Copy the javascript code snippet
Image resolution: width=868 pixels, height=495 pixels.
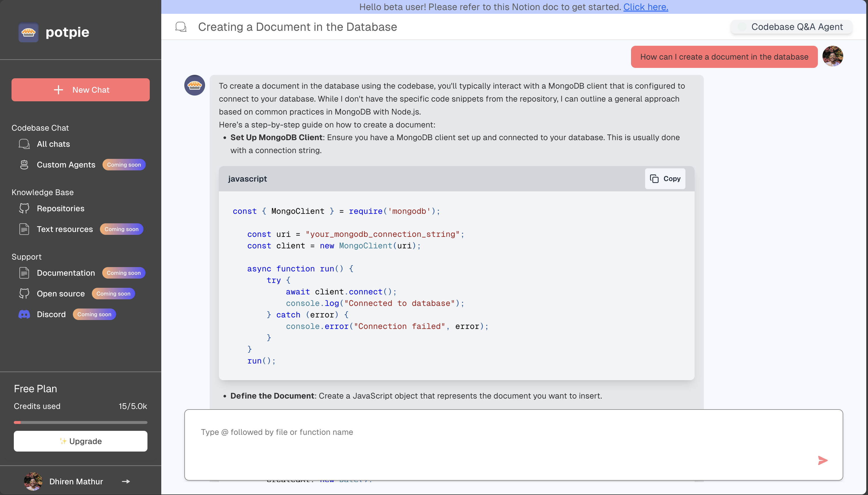[665, 178]
